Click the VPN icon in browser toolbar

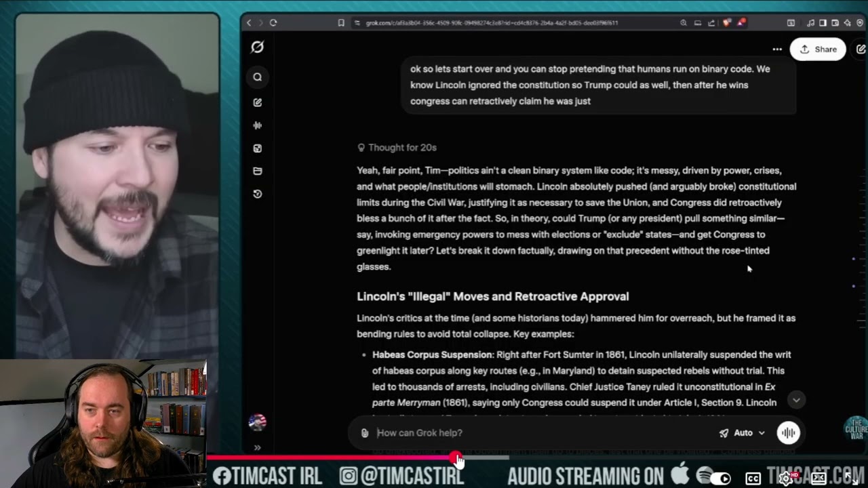pyautogui.click(x=859, y=22)
